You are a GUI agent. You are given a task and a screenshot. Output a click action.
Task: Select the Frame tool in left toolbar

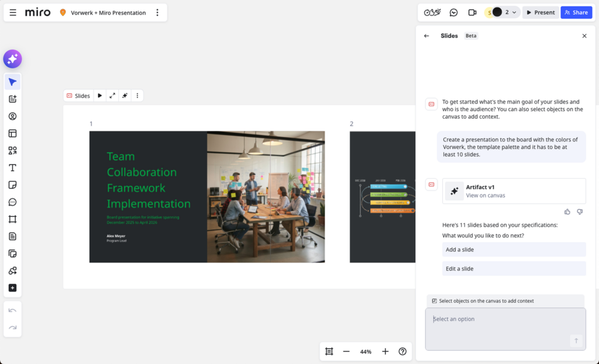[12, 219]
